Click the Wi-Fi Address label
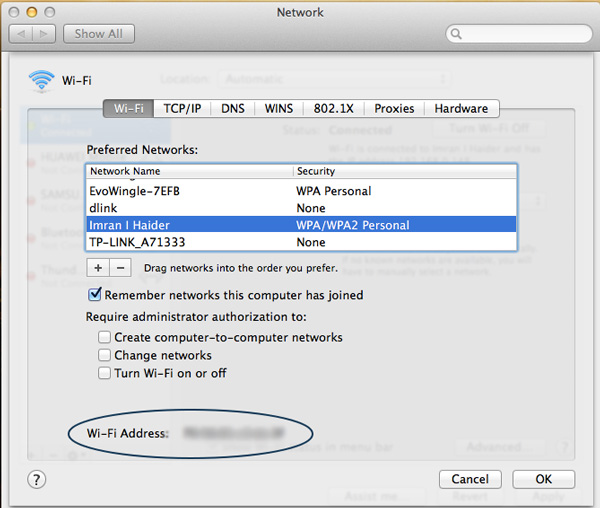The image size is (600, 508). (x=127, y=433)
